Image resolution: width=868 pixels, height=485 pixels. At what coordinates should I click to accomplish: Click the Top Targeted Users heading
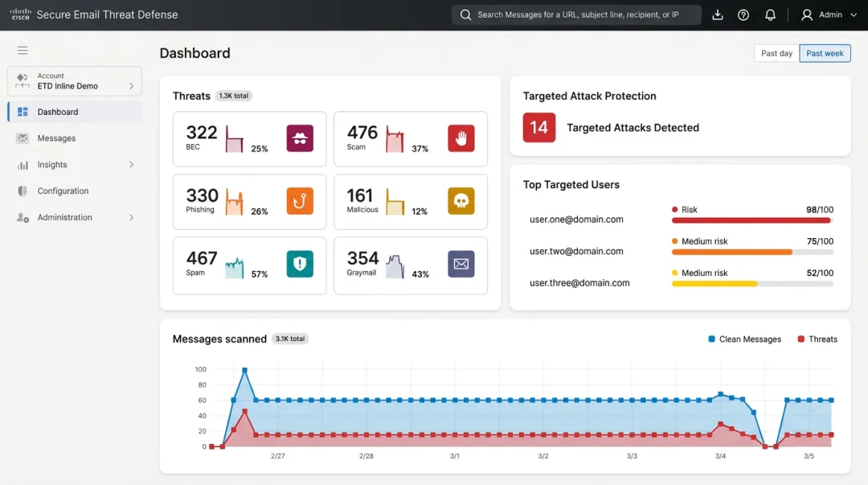point(571,184)
